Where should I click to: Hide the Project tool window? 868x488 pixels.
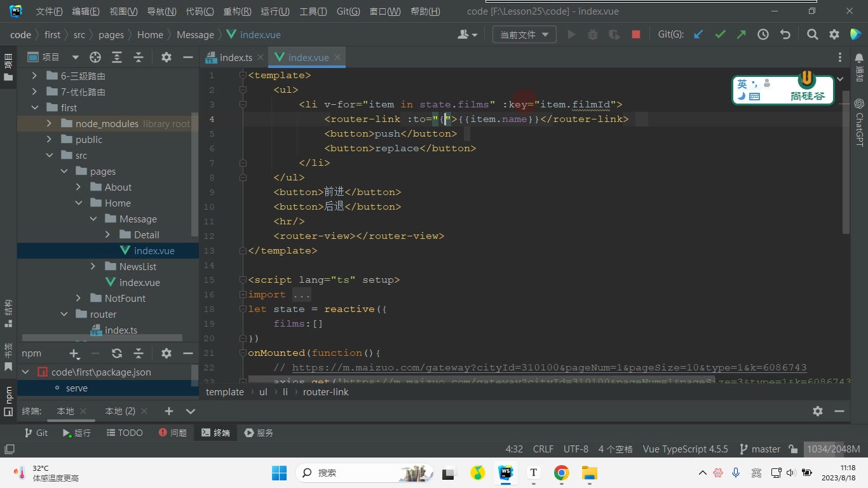coord(188,57)
